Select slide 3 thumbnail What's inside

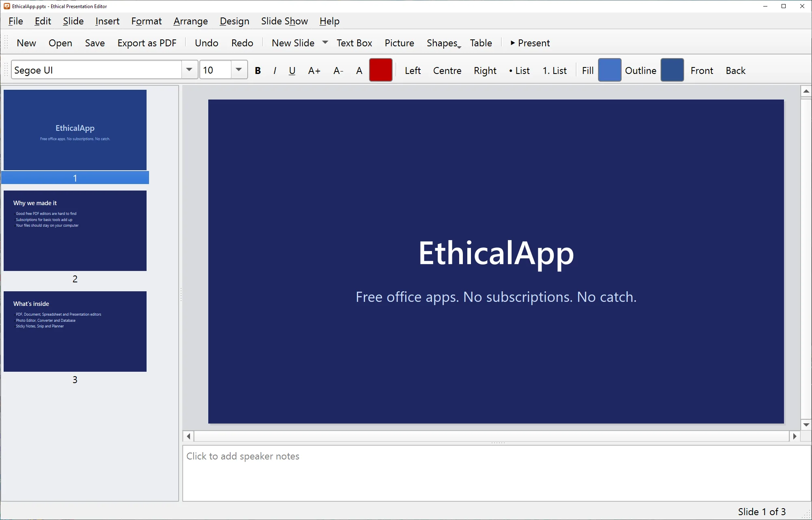point(75,331)
